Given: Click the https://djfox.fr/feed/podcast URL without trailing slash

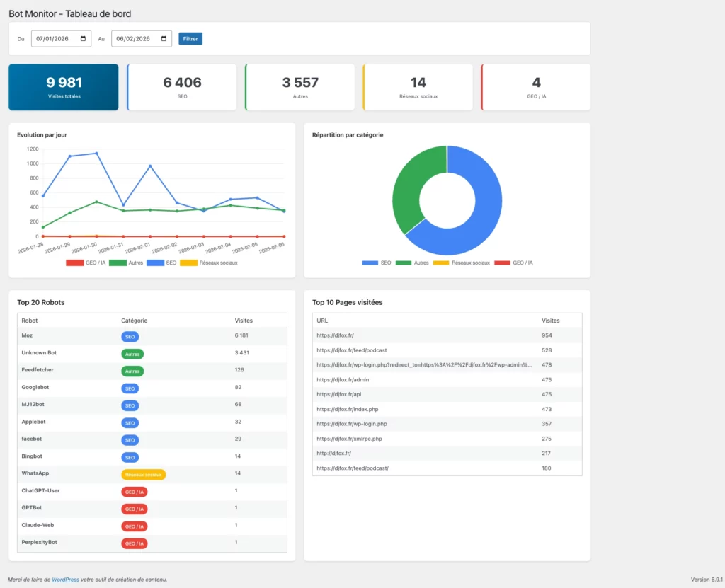Looking at the screenshot, I should coord(351,350).
